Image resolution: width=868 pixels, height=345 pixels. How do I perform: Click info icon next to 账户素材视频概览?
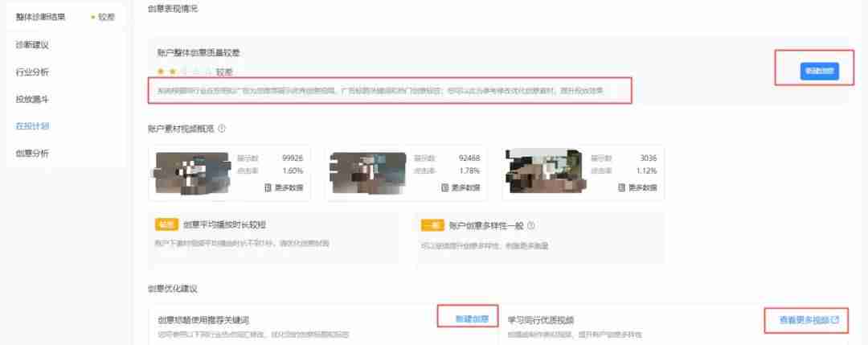click(x=222, y=129)
